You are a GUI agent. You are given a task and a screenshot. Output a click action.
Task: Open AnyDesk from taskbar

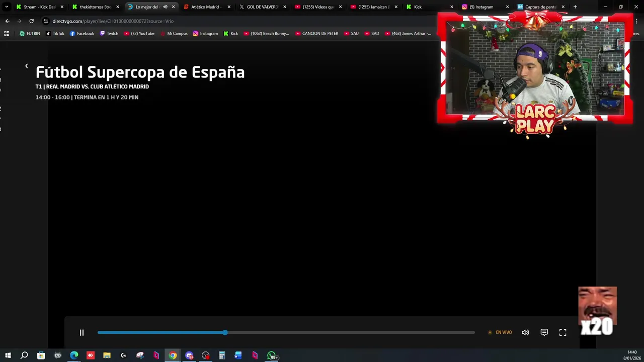click(91, 355)
